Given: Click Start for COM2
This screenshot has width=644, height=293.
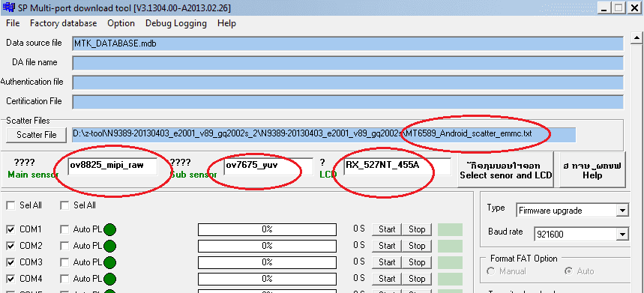Looking at the screenshot, I should tap(387, 246).
